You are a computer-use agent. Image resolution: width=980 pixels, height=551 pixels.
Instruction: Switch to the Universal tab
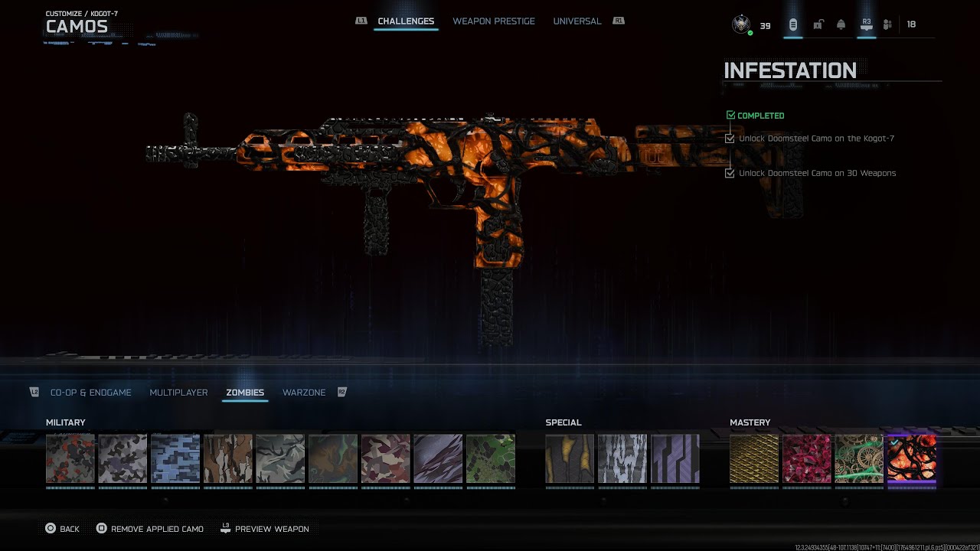tap(577, 21)
